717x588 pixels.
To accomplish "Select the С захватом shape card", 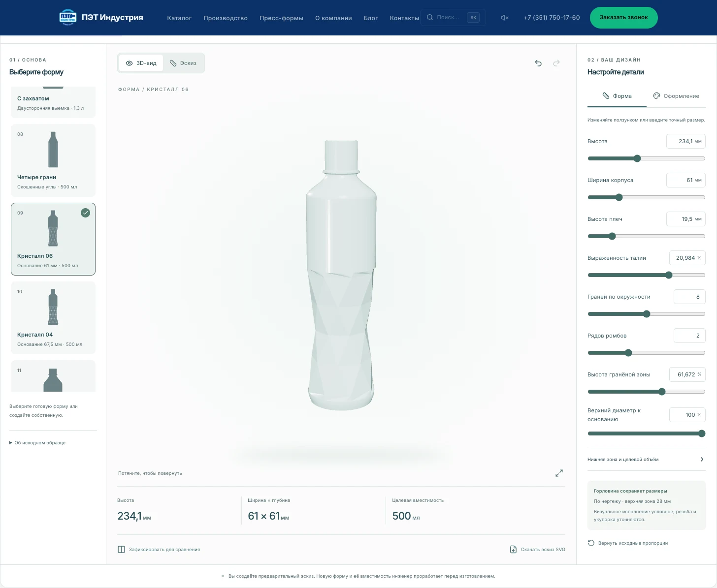I will pyautogui.click(x=53, y=102).
